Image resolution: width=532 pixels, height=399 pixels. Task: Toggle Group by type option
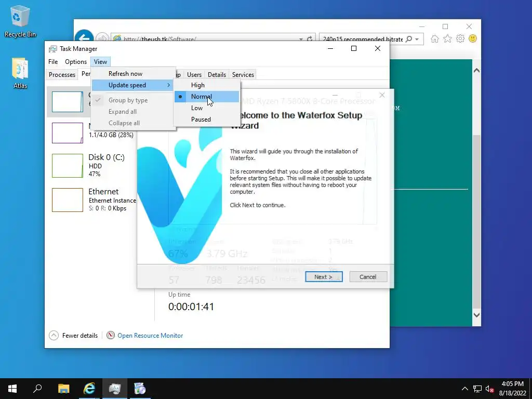click(134, 100)
